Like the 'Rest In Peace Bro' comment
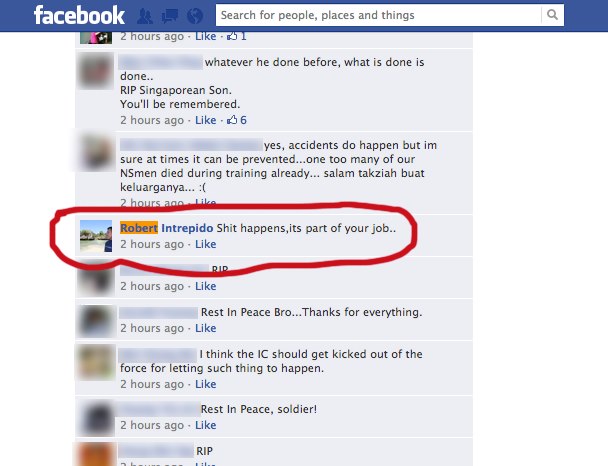Image resolution: width=608 pixels, height=466 pixels. point(206,328)
